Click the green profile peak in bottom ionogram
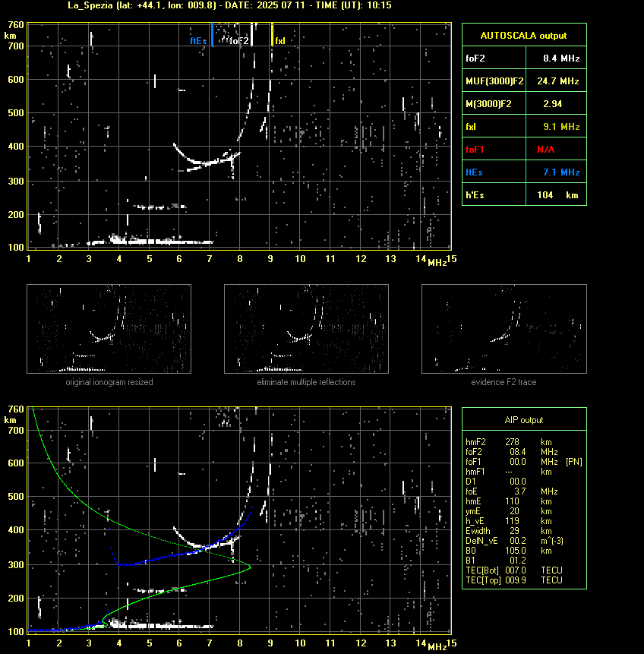The height and width of the screenshot is (654, 644). (x=249, y=567)
